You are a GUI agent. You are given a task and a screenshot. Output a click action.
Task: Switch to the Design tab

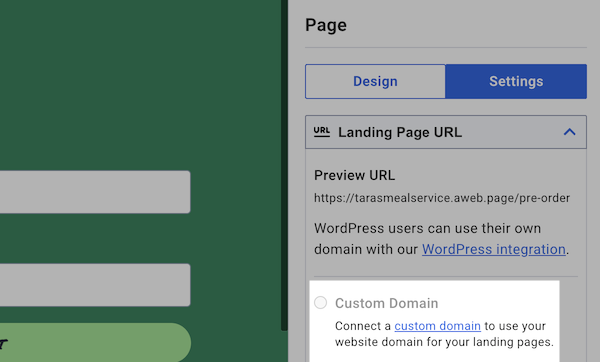375,82
